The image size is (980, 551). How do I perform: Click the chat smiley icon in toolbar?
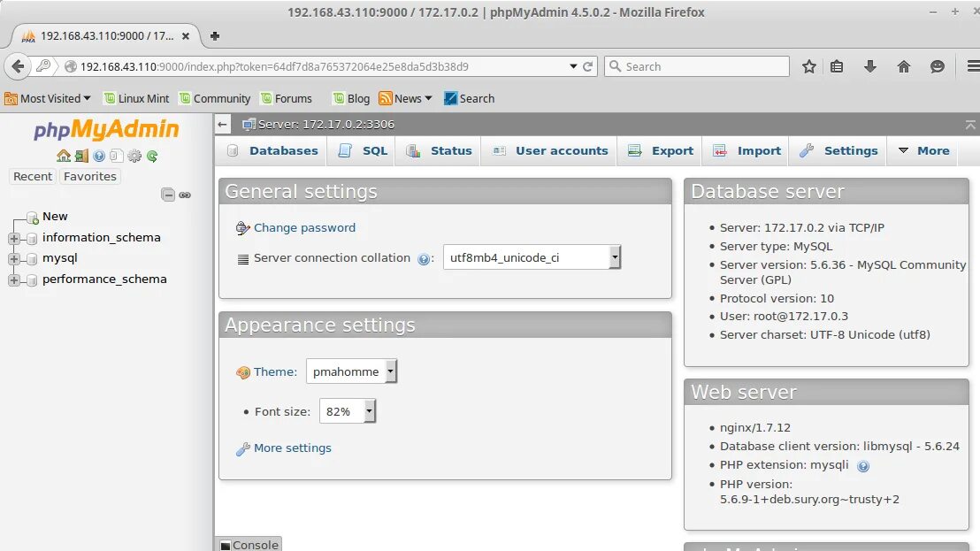[937, 66]
